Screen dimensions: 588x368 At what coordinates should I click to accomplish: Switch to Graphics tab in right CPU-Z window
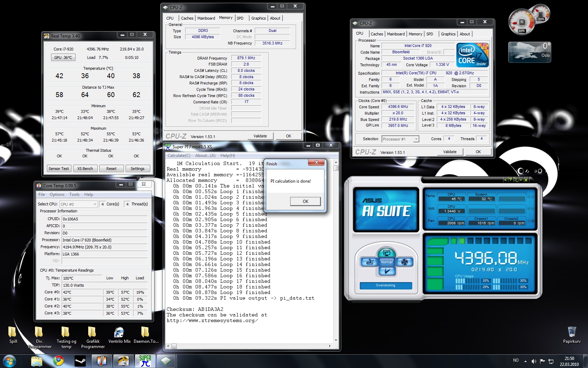pyautogui.click(x=448, y=34)
